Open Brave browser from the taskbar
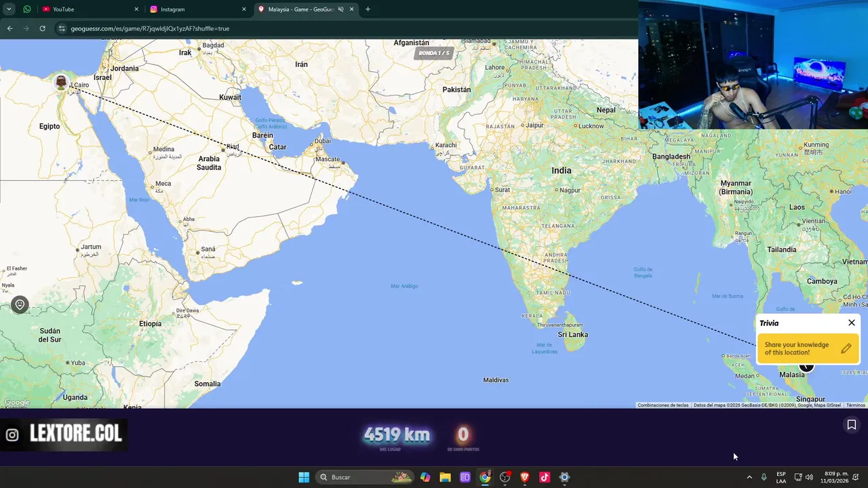Image resolution: width=868 pixels, height=488 pixels. 524,477
